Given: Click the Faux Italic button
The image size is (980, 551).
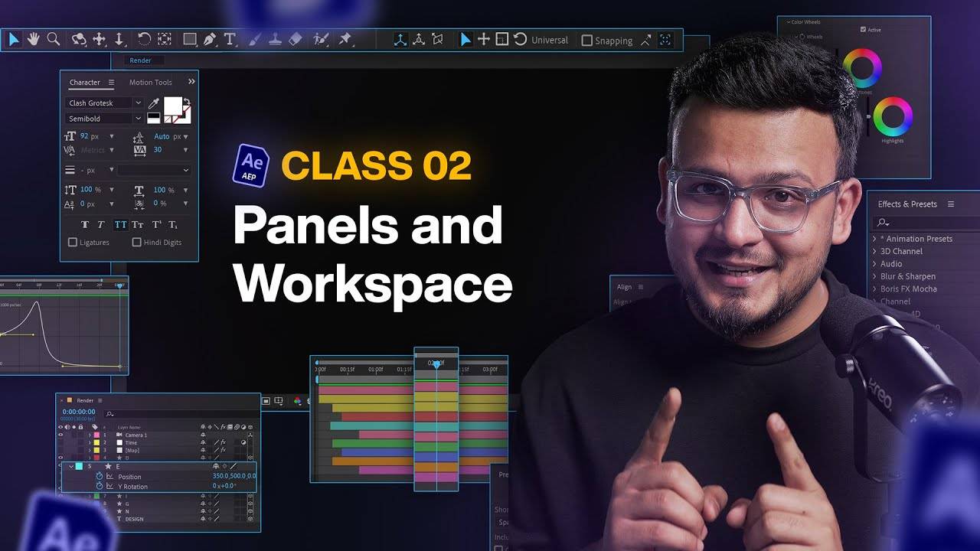Looking at the screenshot, I should tap(100, 224).
